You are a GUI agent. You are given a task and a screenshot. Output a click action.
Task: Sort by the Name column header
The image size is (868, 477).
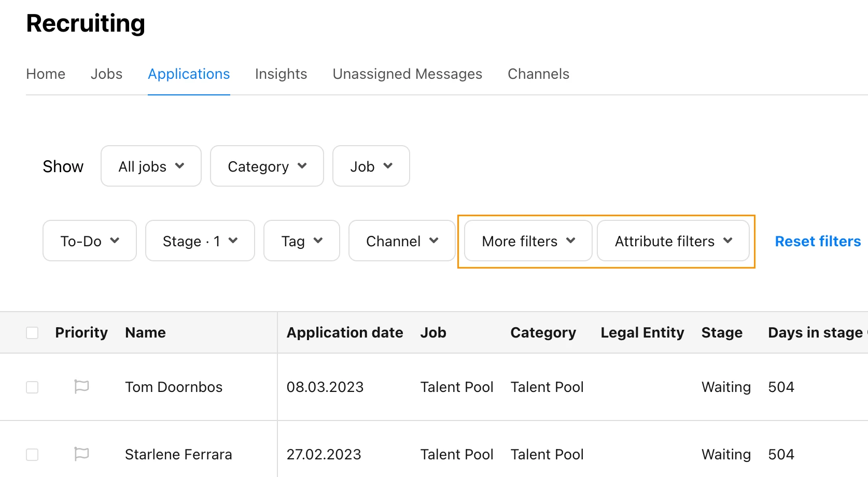coord(145,332)
